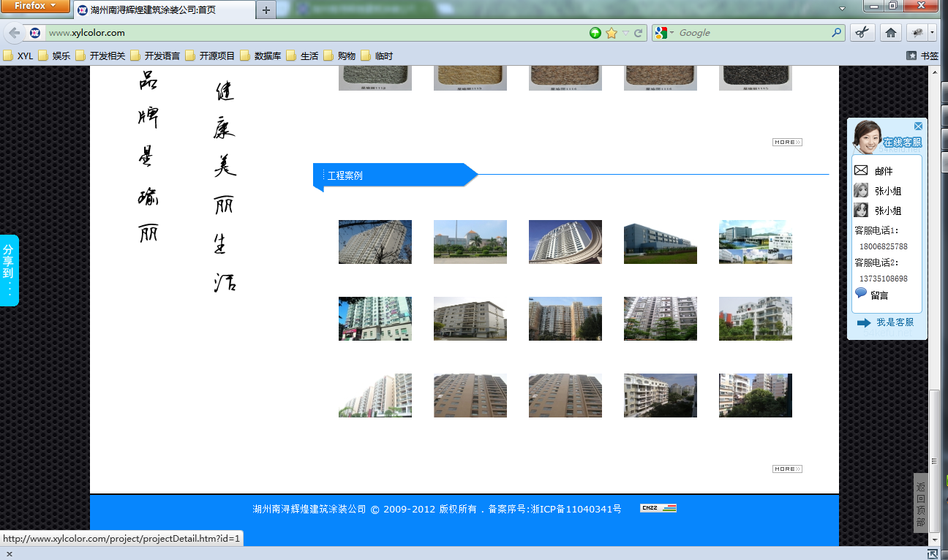Open fourth project thumbnail in bottom row
The height and width of the screenshot is (560, 948).
click(x=661, y=396)
